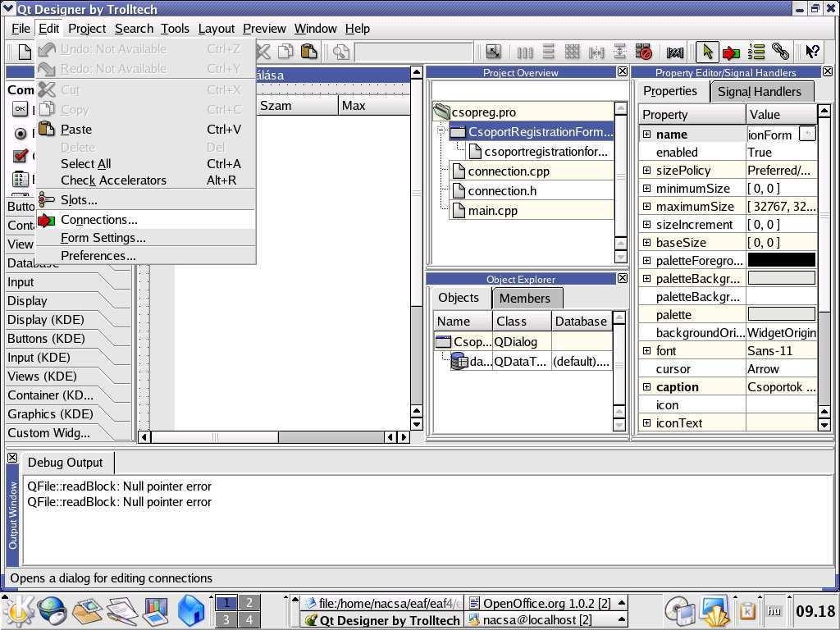Expand the caption property
The image size is (840, 630).
pos(646,386)
